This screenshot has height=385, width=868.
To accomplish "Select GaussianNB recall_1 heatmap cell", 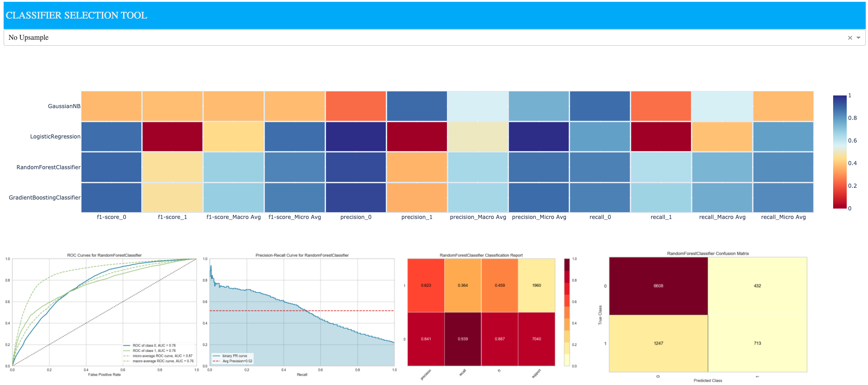I will pos(661,106).
